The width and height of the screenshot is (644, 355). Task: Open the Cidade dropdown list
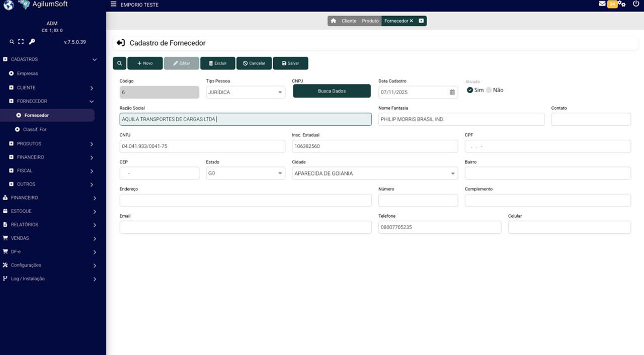(x=375, y=173)
